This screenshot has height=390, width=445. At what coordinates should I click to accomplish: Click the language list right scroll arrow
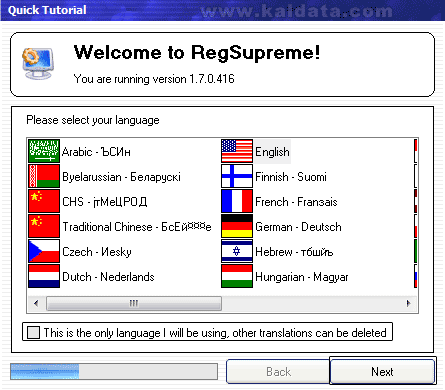[408, 303]
